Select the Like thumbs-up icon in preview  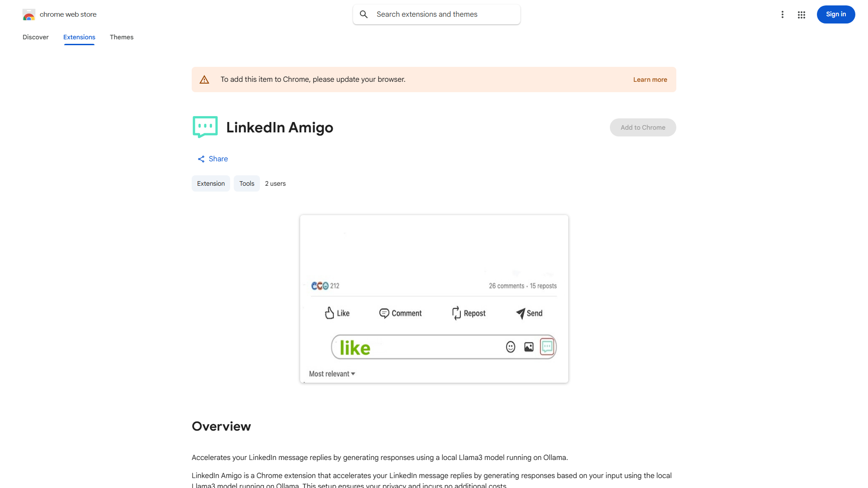[x=330, y=313]
